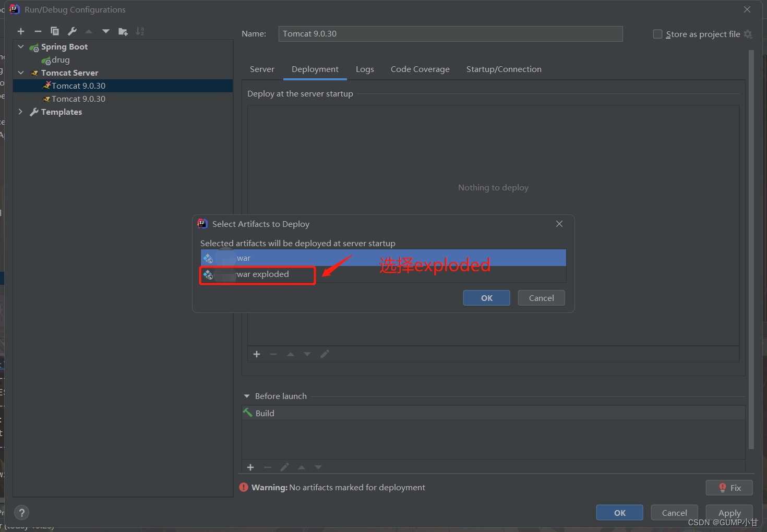Click the Fix button
Screen dimensions: 767x532
pyautogui.click(x=729, y=488)
